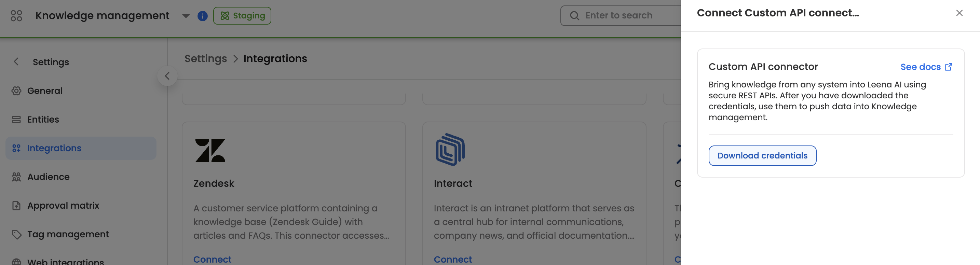Open the app grid launcher icon
The image size is (980, 265).
16,16
